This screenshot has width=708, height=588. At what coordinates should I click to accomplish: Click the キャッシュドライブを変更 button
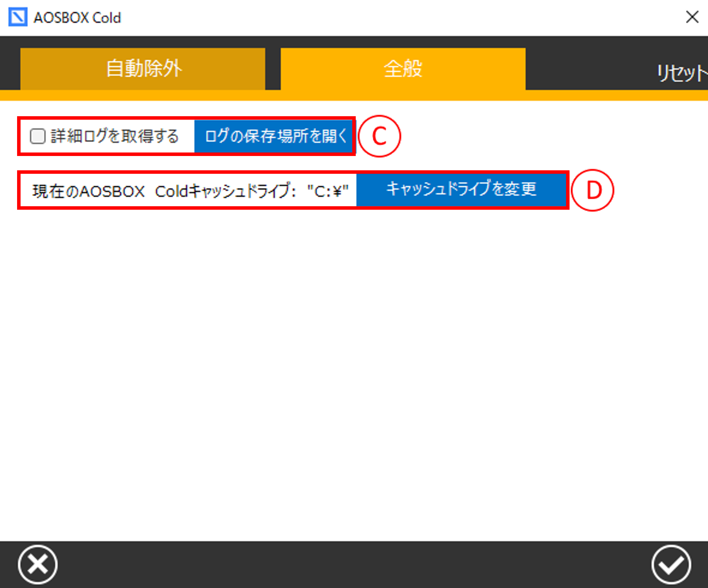coord(461,189)
